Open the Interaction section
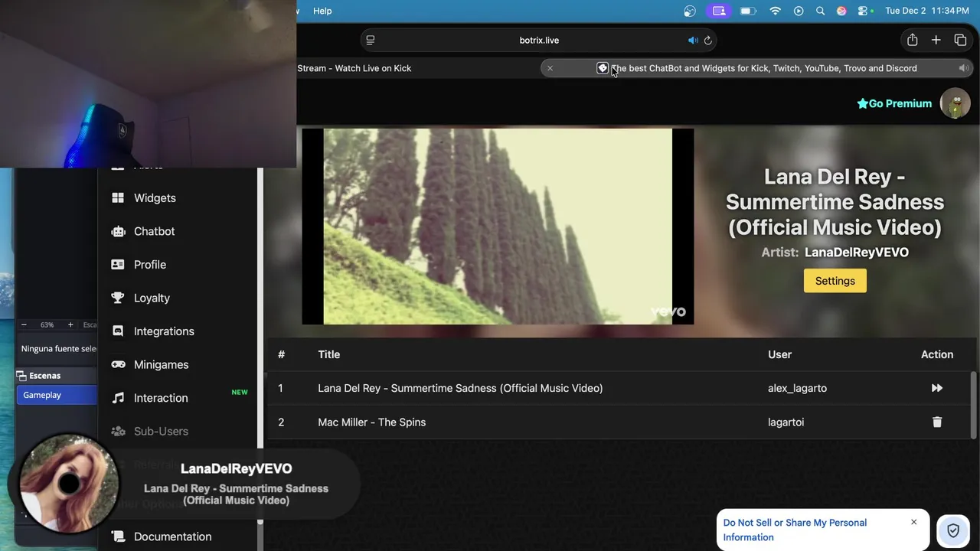The height and width of the screenshot is (551, 980). coord(161,398)
